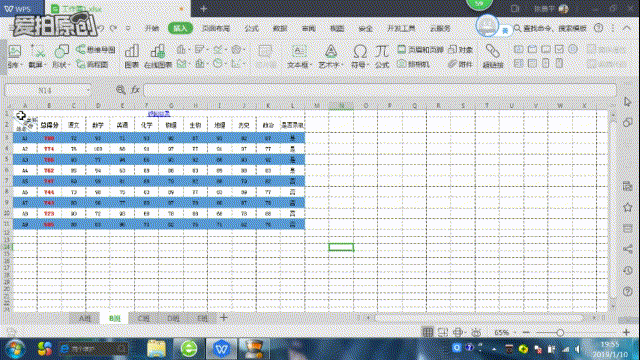Open the history clock icon in sidebar

click(628, 270)
